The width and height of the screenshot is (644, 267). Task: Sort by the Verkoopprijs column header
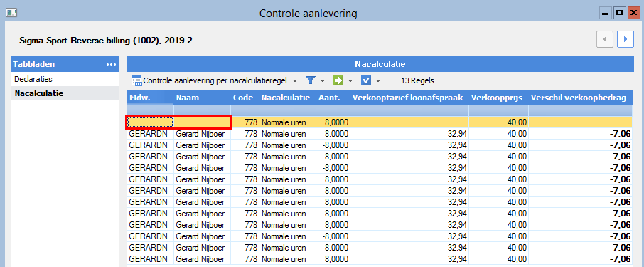[x=498, y=98]
